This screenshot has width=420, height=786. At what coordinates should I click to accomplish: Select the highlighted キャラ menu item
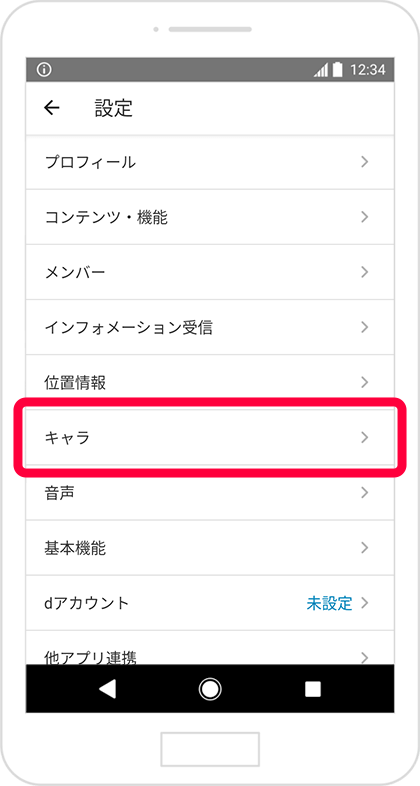click(x=210, y=437)
